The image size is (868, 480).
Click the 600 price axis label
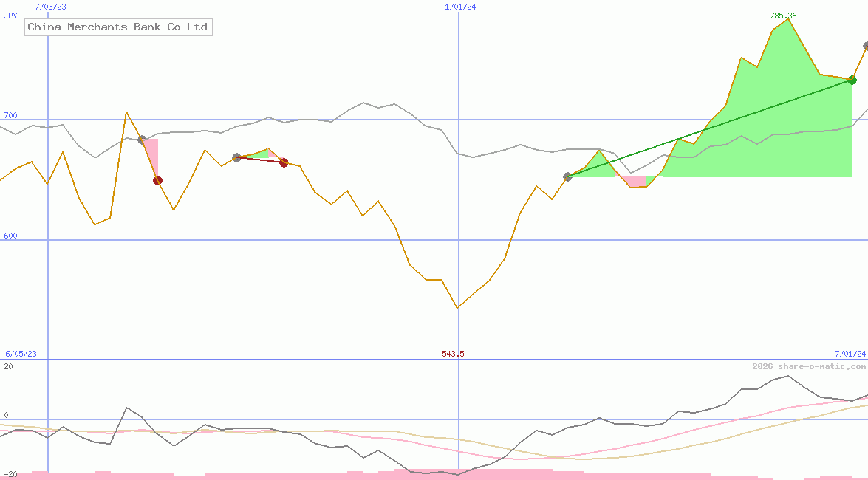click(10, 236)
